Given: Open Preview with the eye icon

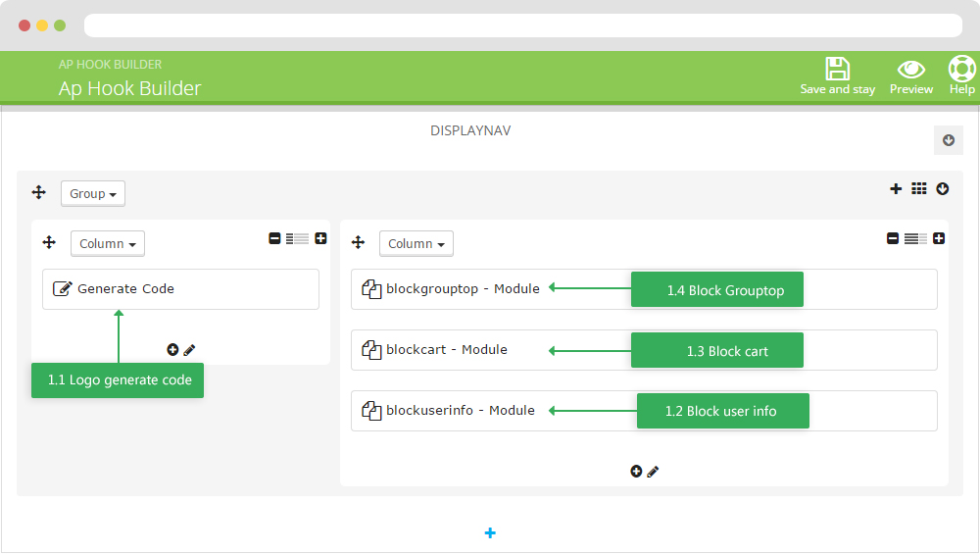Looking at the screenshot, I should pos(910,69).
